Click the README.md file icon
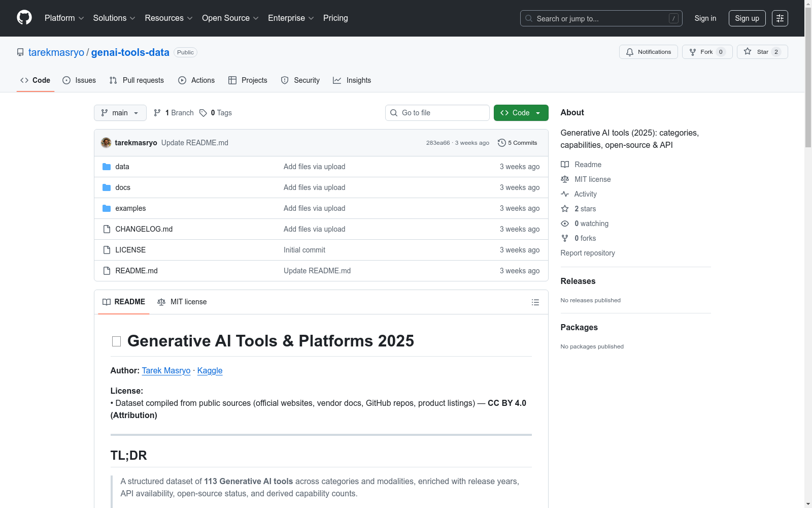 pyautogui.click(x=107, y=271)
